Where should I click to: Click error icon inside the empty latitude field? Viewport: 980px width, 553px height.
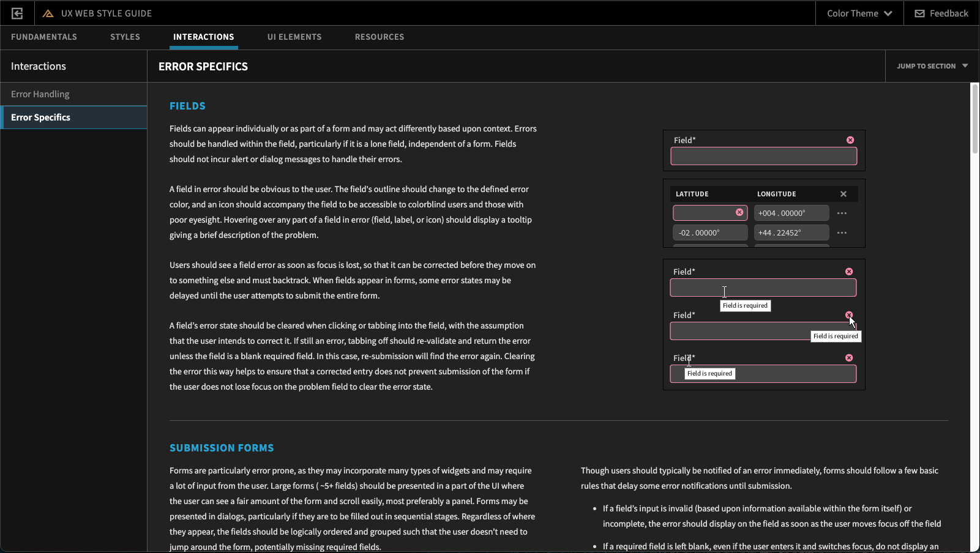(739, 212)
